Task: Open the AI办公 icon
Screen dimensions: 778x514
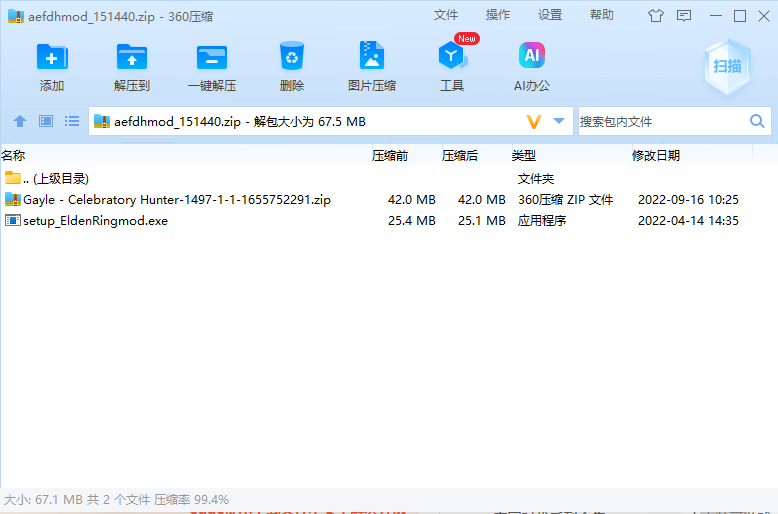Action: [x=531, y=55]
